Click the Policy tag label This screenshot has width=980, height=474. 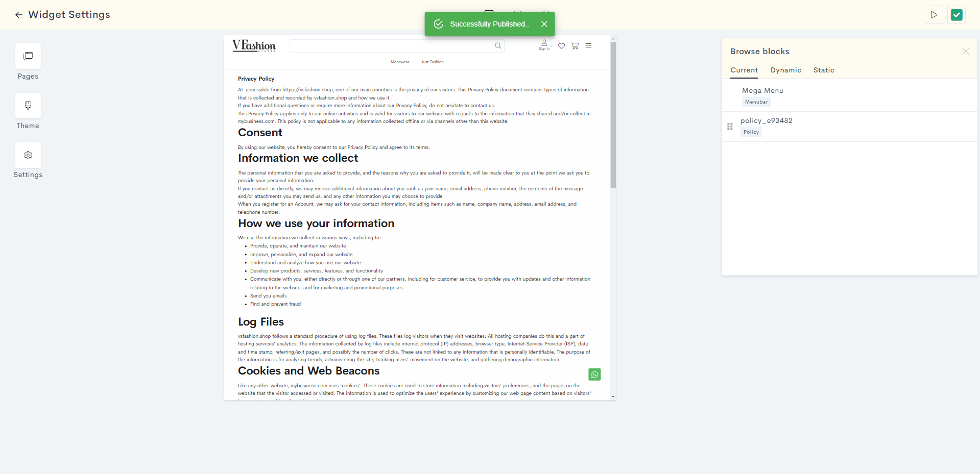751,132
